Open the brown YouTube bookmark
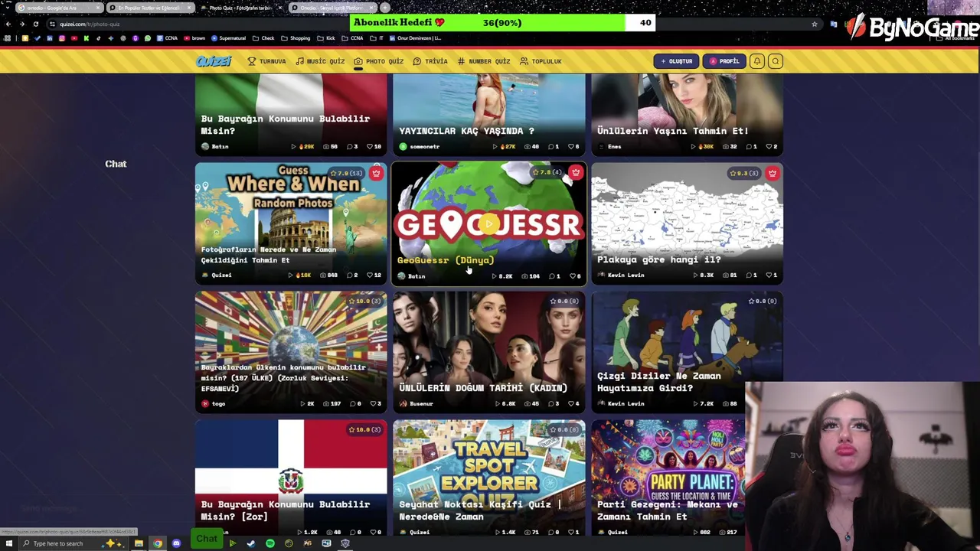This screenshot has width=980, height=551. point(195,38)
